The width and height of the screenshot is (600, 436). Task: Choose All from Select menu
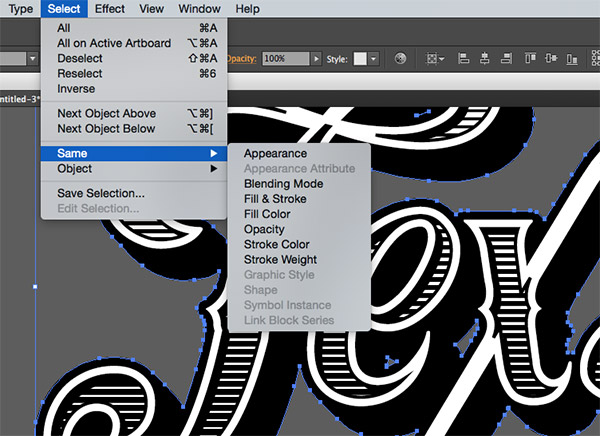[134, 28]
